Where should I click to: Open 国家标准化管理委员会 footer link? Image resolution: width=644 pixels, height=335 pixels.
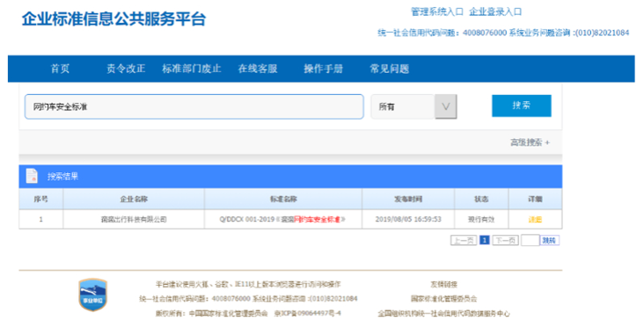tap(444, 299)
